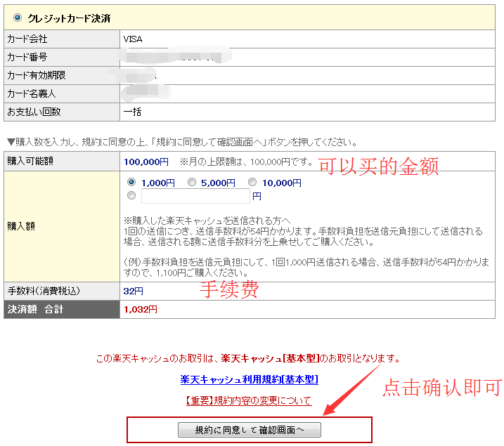Screen dimensions: 504x446
Task: Click the 一括 payment count value
Action: coord(132,112)
